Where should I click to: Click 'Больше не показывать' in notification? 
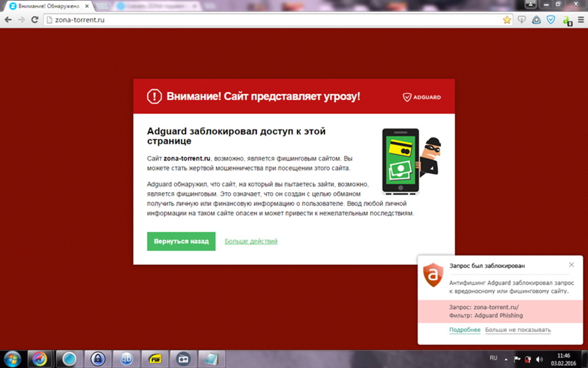tap(518, 330)
